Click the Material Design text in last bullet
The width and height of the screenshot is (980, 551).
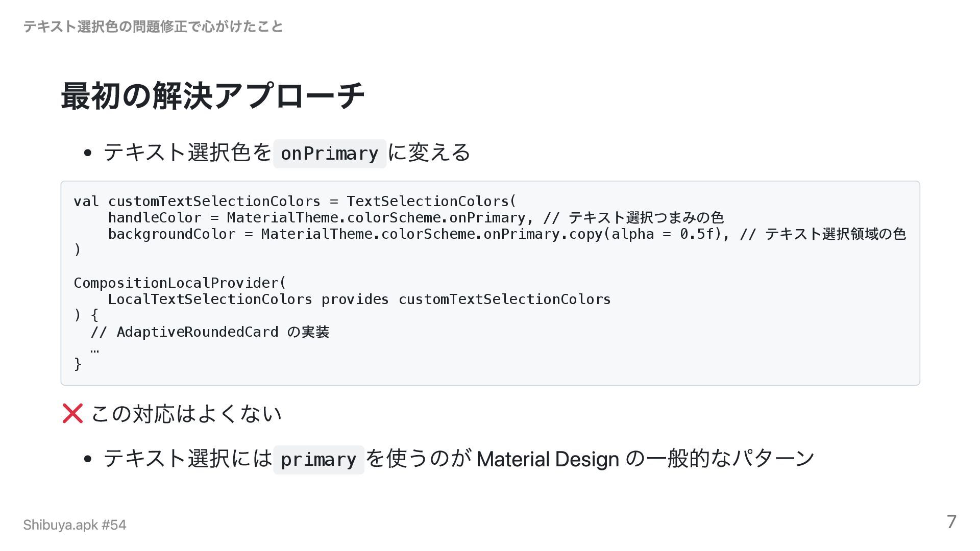click(547, 459)
